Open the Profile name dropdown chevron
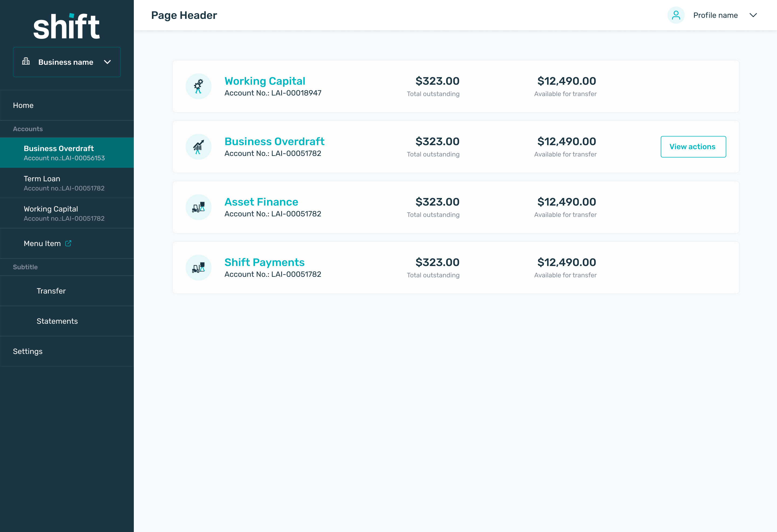Screen dimensions: 777x532 [x=753, y=15]
